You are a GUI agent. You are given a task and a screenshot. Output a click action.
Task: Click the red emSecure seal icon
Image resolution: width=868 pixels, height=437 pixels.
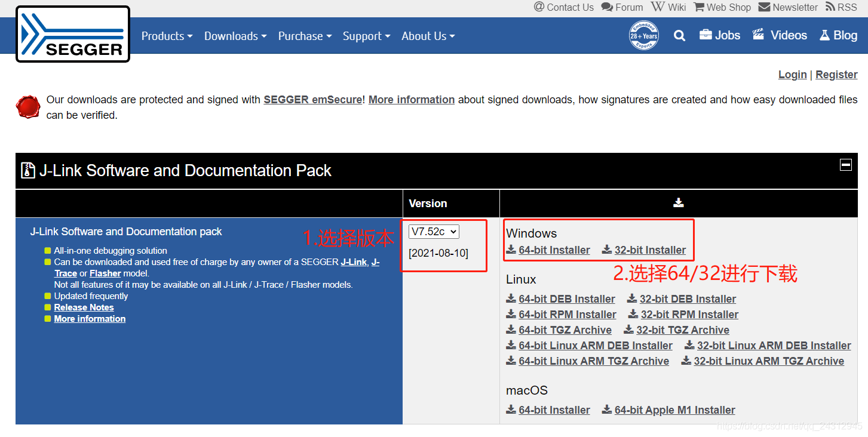pos(28,107)
